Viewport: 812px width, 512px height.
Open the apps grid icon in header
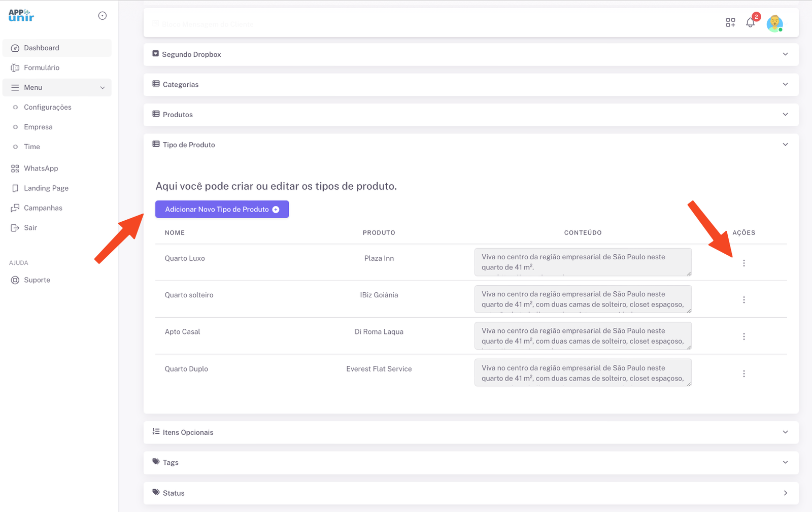tap(730, 23)
